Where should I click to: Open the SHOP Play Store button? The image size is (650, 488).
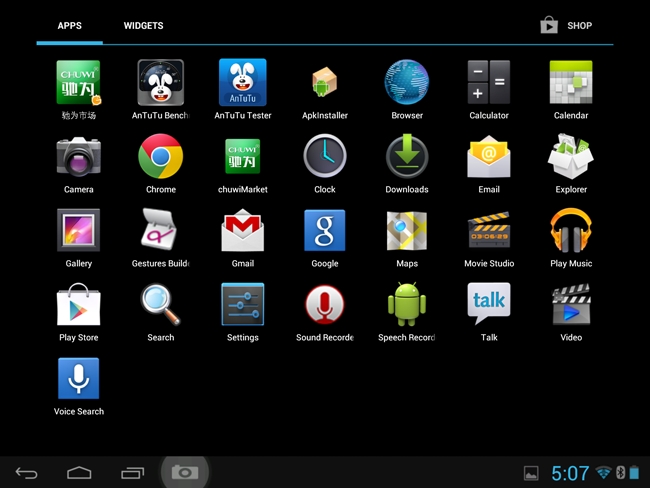tap(566, 25)
